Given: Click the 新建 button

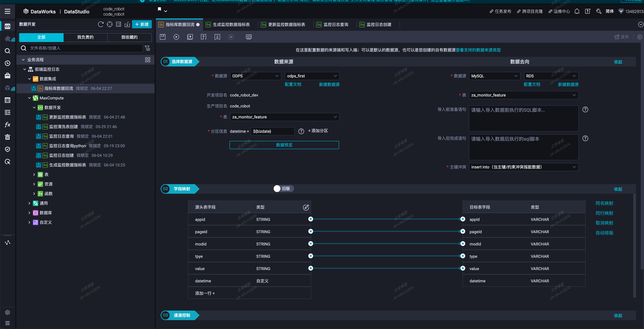Looking at the screenshot, I should click(142, 24).
